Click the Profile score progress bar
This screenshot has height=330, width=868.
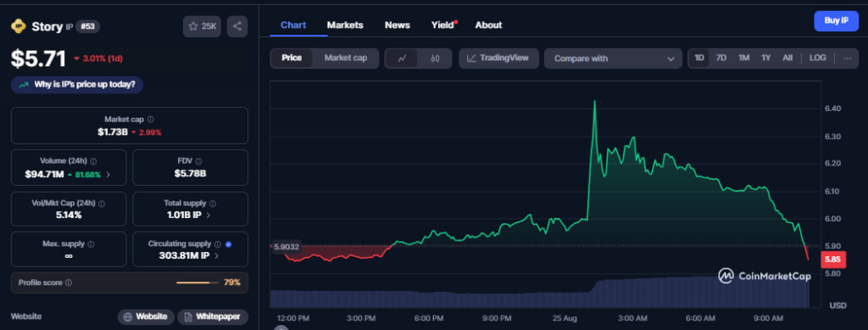point(197,282)
